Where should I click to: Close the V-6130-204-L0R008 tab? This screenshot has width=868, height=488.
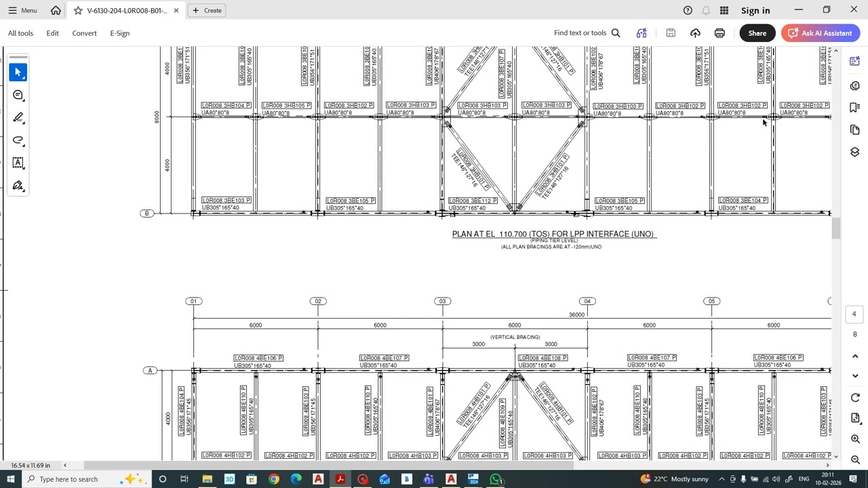[176, 10]
